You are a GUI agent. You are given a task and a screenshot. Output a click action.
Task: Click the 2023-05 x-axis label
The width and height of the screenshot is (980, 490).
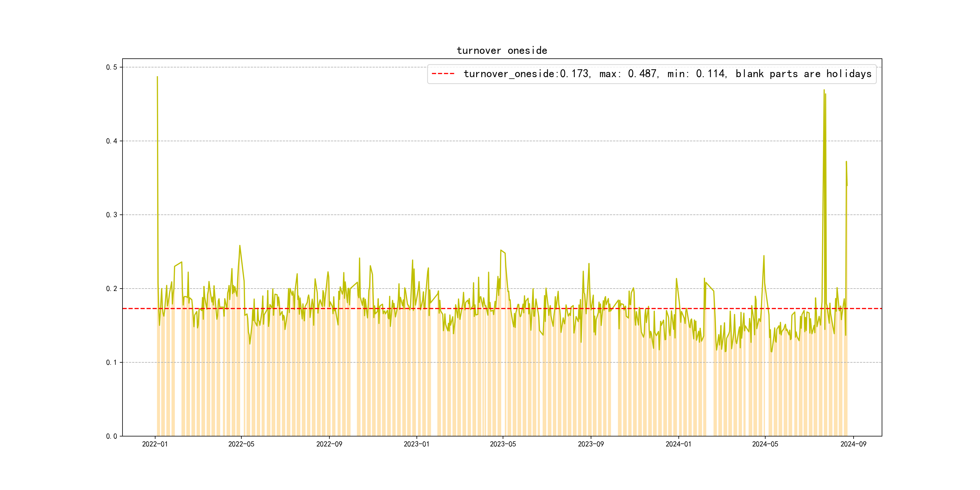[503, 444]
